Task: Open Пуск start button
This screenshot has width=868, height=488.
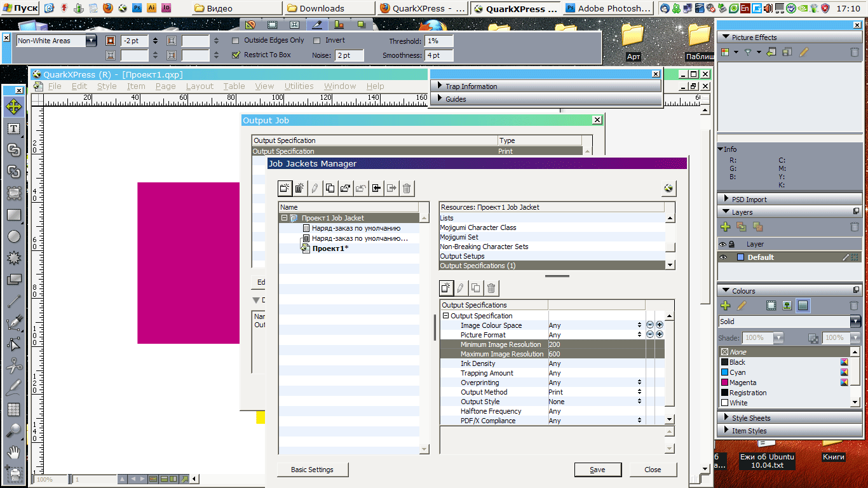Action: click(x=20, y=8)
